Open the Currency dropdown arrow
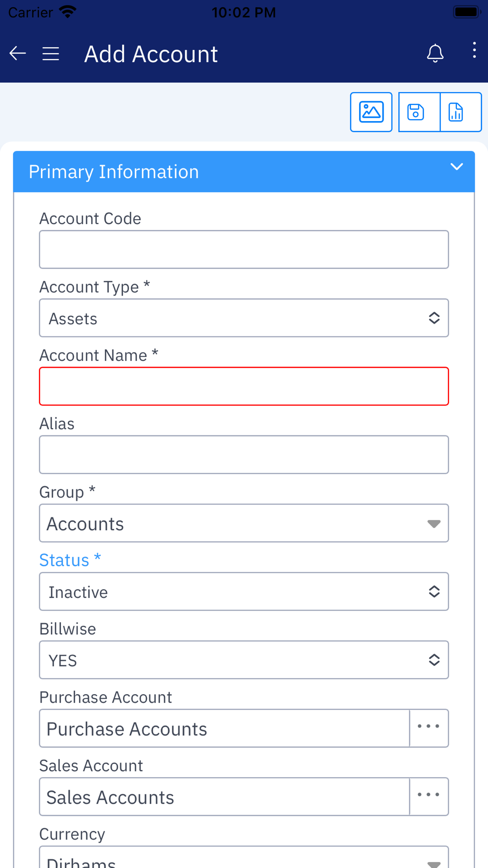This screenshot has height=868, width=488. [x=434, y=863]
